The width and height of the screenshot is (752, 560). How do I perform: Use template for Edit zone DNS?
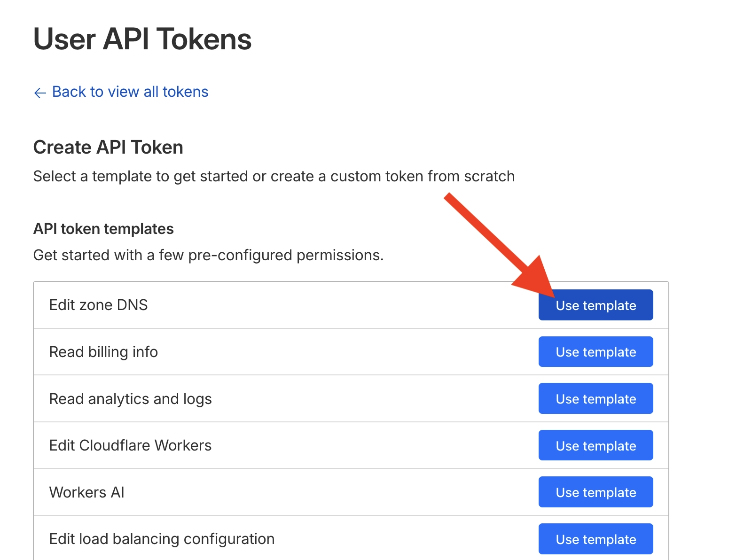(595, 305)
